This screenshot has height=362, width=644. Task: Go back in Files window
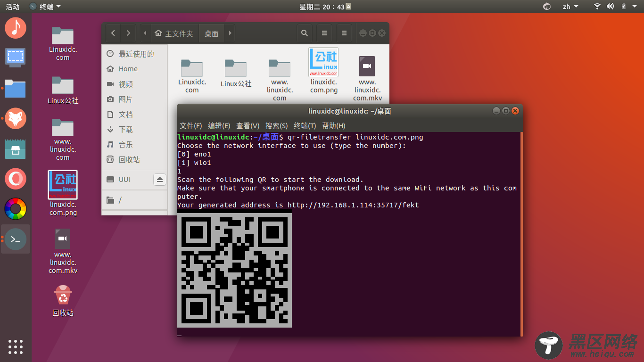pos(113,33)
